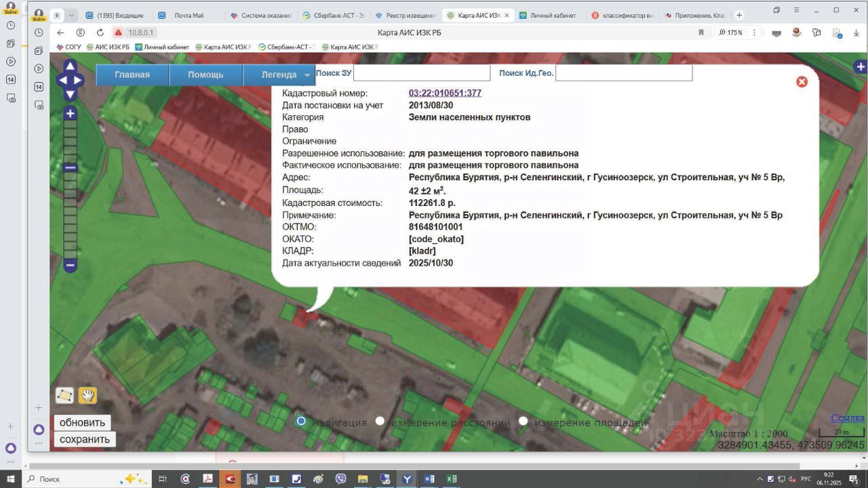Screen dimensions: 868x488
Task: Open a new browser tab
Action: 739,15
